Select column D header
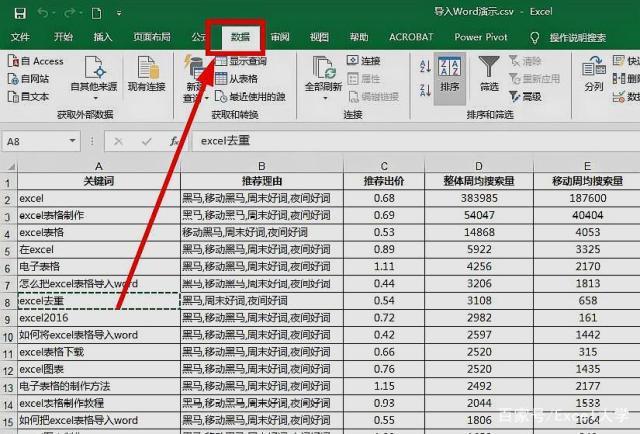 coord(479,166)
